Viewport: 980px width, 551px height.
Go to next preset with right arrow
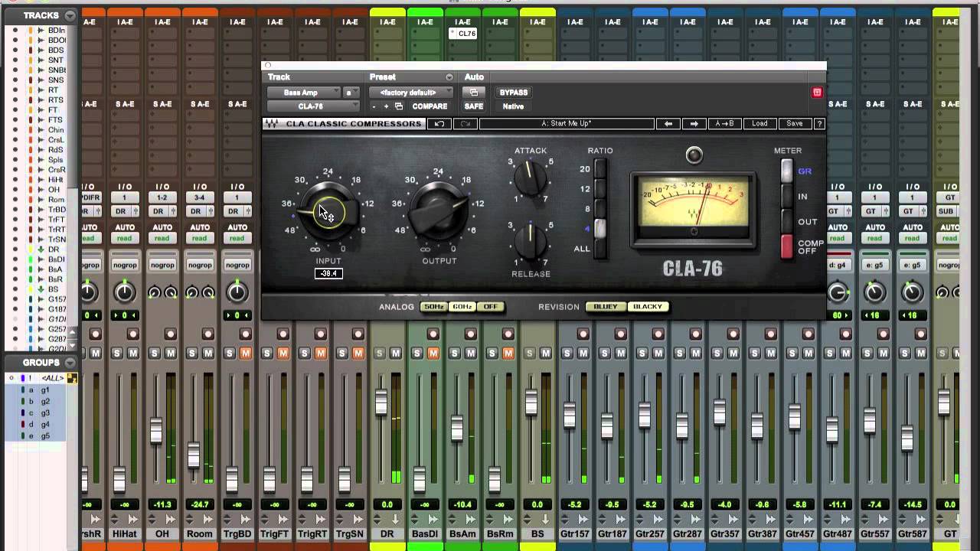point(694,123)
